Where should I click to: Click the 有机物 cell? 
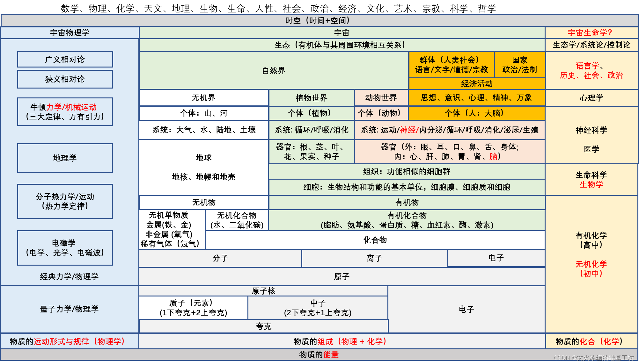[x=407, y=202]
